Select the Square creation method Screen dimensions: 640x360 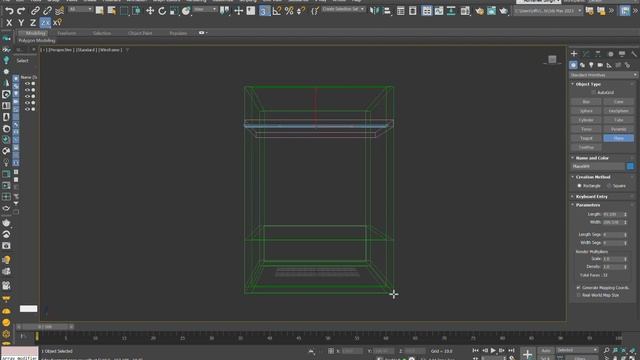pyautogui.click(x=609, y=186)
